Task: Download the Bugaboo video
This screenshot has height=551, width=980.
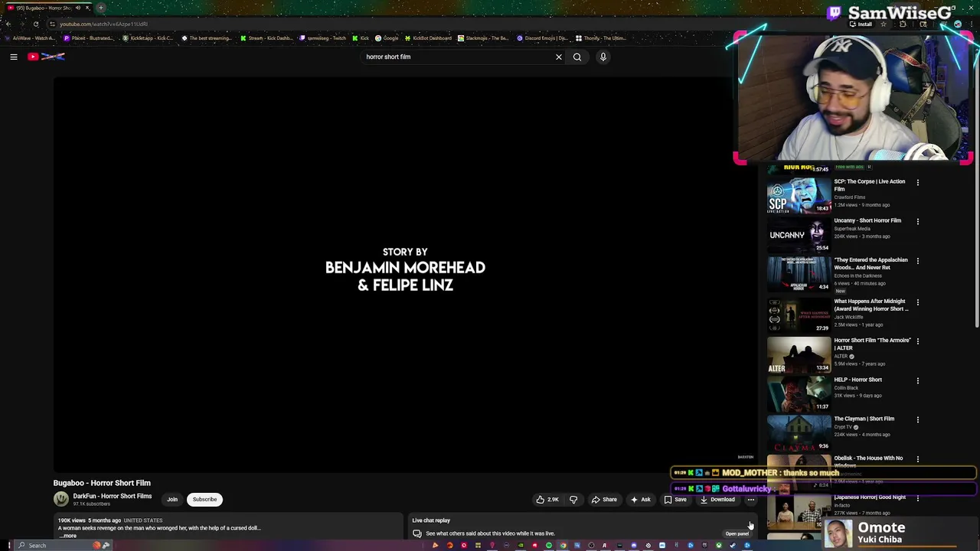Action: (x=717, y=500)
